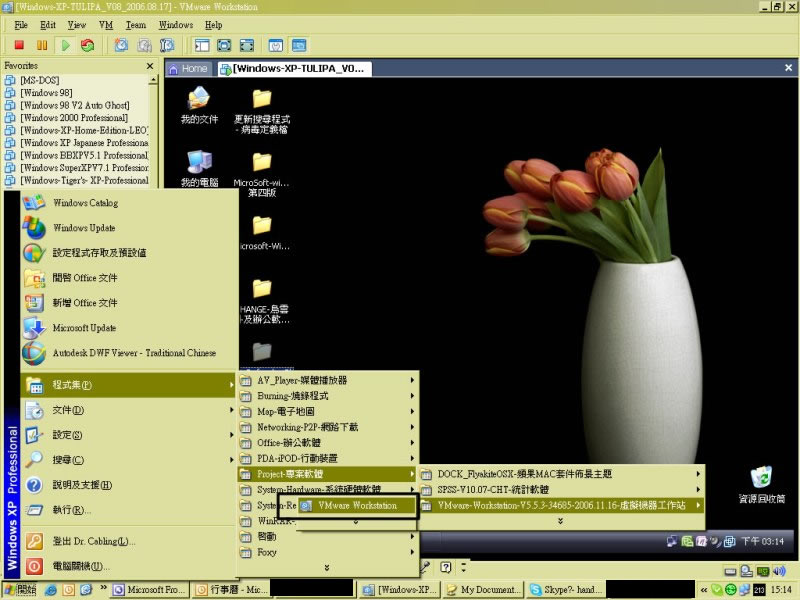Open the Edit menu
Viewport: 800px width, 600px height.
coord(47,24)
